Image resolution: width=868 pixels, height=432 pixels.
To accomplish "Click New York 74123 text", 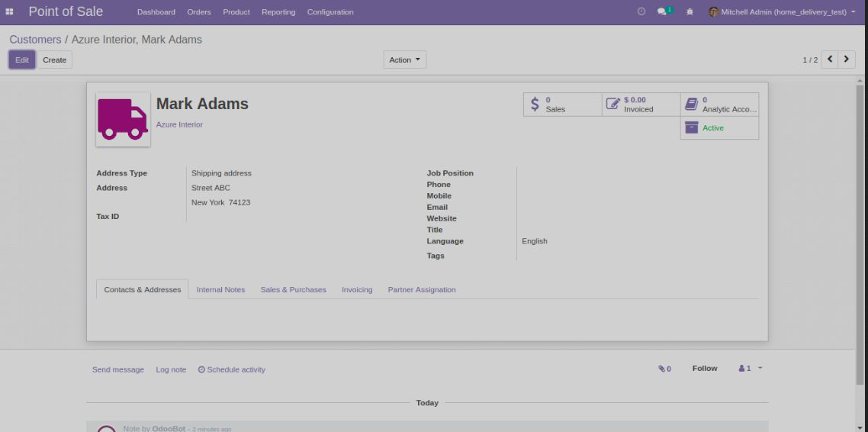I will pyautogui.click(x=221, y=203).
